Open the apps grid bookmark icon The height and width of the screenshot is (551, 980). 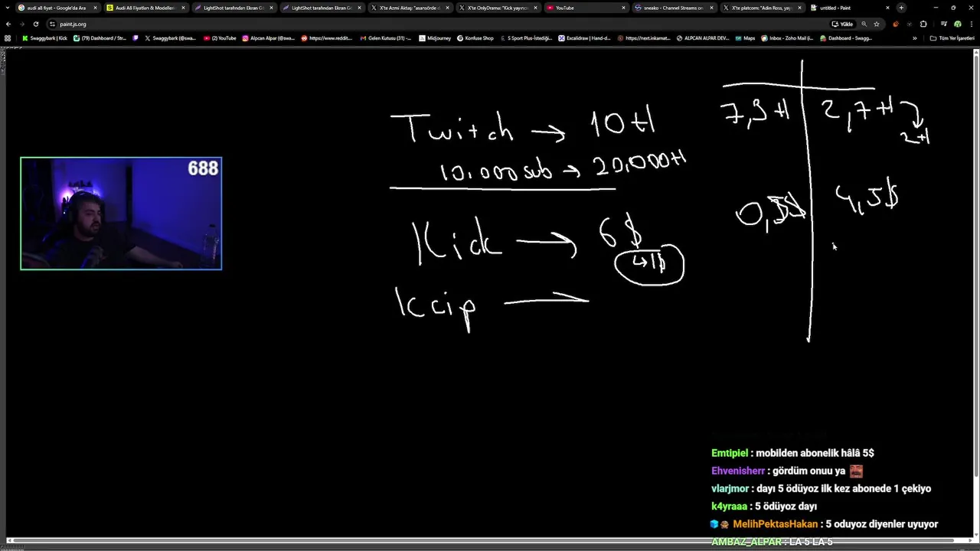(8, 38)
